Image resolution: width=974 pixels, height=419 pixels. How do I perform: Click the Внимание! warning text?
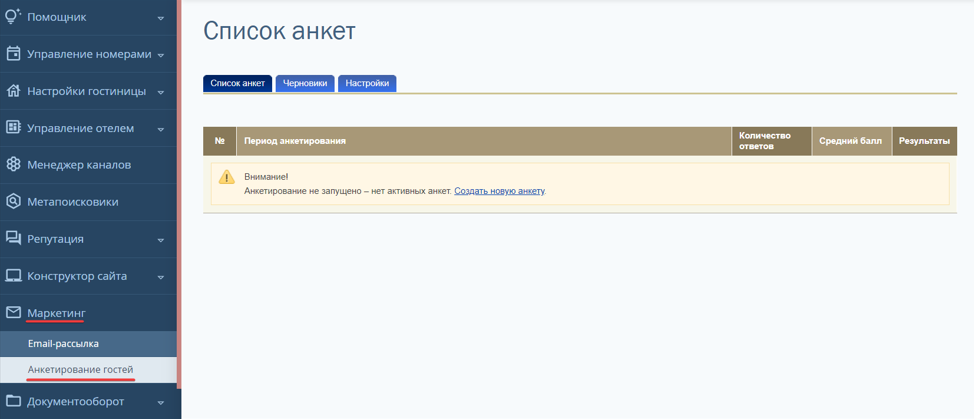[x=266, y=177]
